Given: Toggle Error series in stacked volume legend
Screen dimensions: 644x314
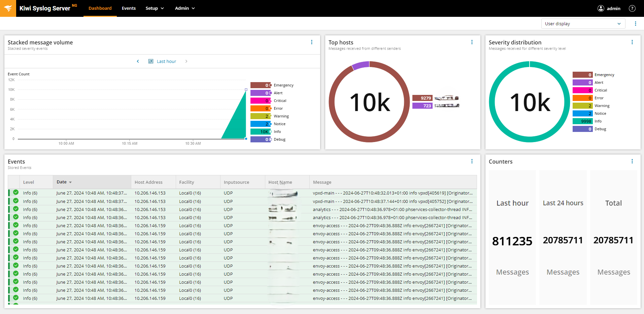Looking at the screenshot, I should (x=267, y=109).
